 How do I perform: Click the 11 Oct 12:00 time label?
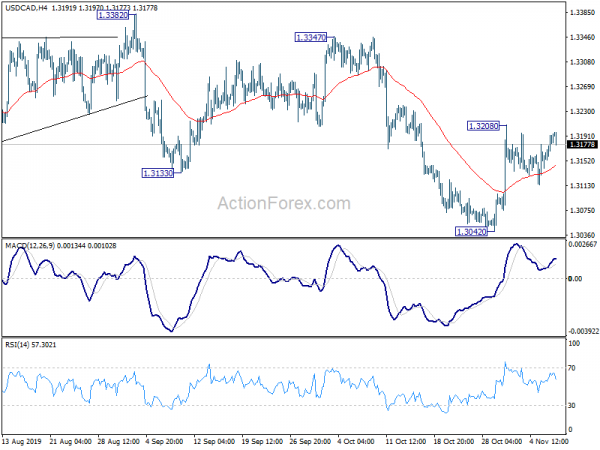click(x=406, y=442)
